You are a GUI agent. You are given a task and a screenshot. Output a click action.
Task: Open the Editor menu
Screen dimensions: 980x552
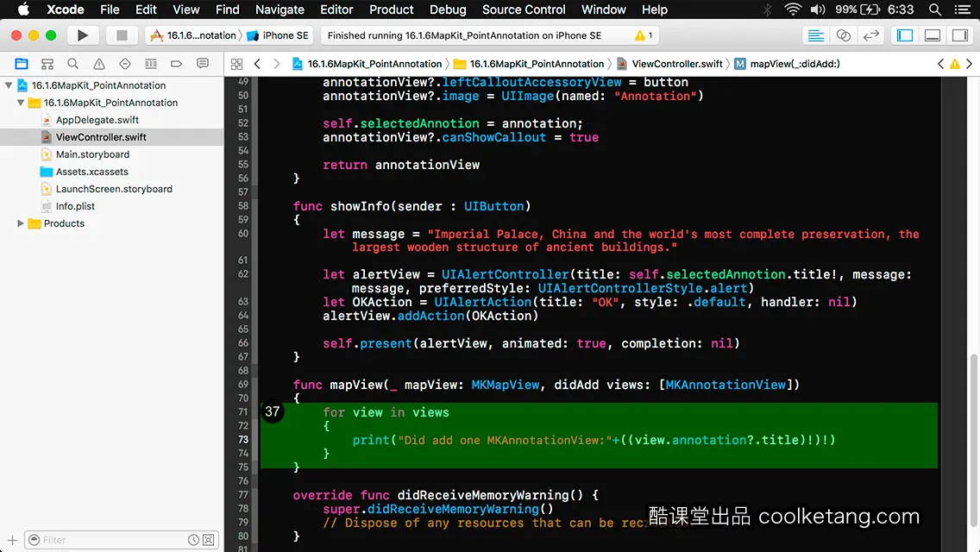[x=336, y=9]
